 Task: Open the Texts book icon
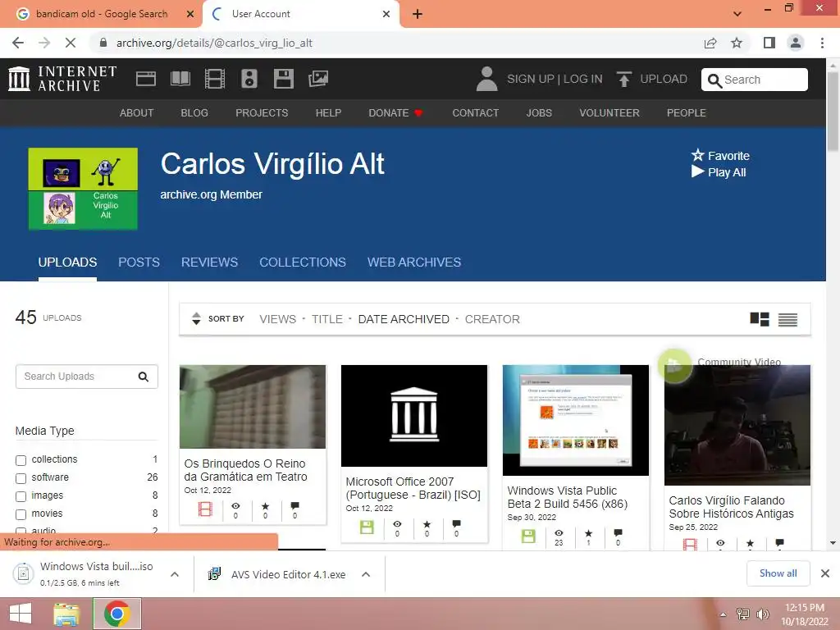tap(180, 79)
